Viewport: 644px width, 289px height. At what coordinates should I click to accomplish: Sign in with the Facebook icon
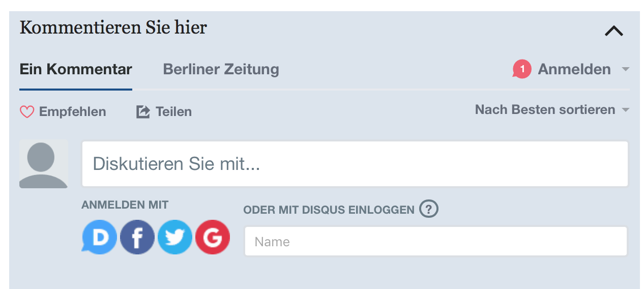click(137, 237)
